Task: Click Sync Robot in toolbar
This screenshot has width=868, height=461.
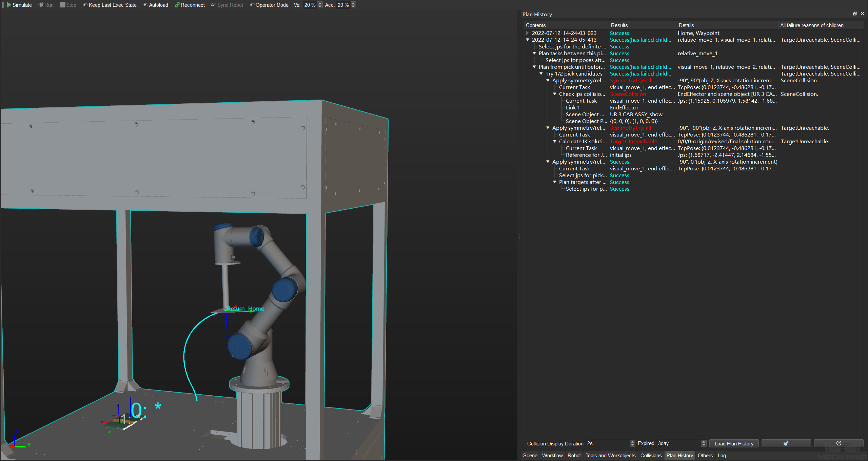Action: tap(227, 5)
